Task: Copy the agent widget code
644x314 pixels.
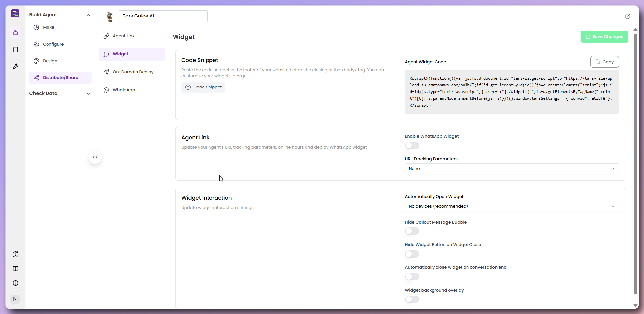Action: coord(604,62)
